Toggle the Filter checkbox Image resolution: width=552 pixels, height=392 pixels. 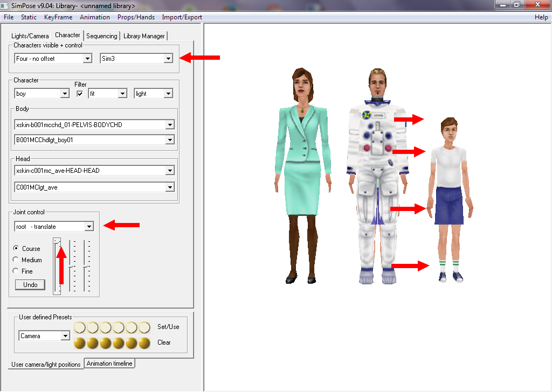pyautogui.click(x=80, y=94)
